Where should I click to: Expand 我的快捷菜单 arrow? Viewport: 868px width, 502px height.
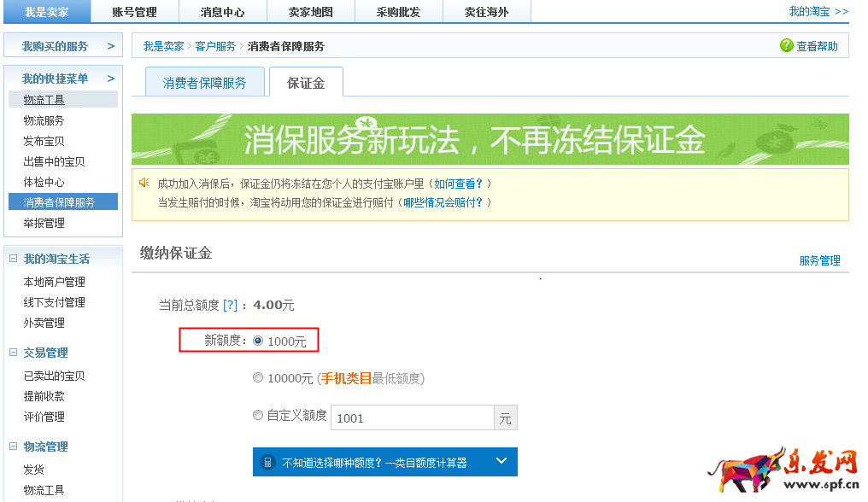pos(111,79)
